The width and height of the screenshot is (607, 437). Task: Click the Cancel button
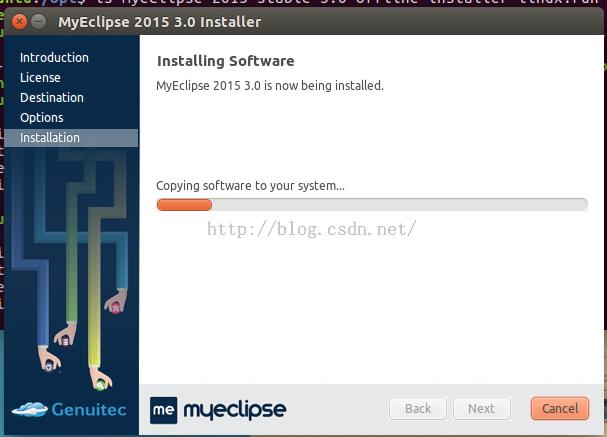560,408
